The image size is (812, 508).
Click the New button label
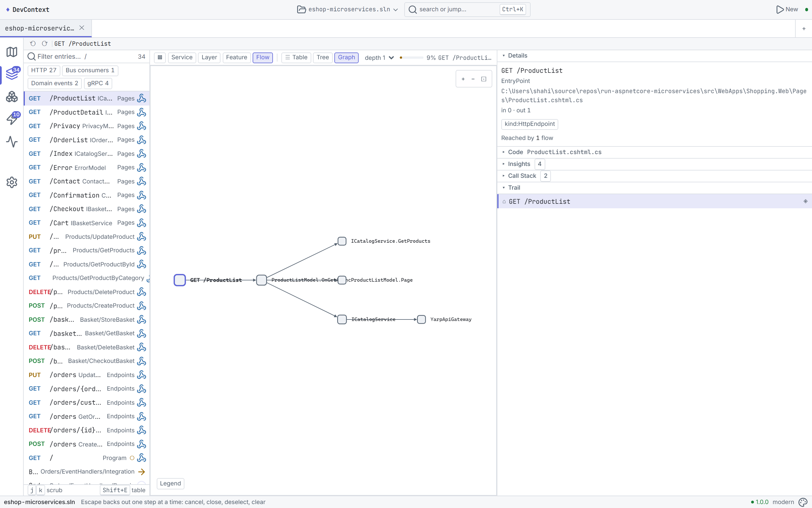[791, 9]
